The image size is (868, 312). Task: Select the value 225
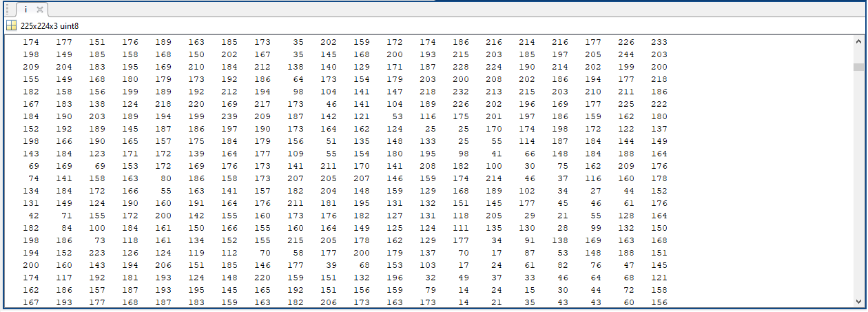click(626, 104)
